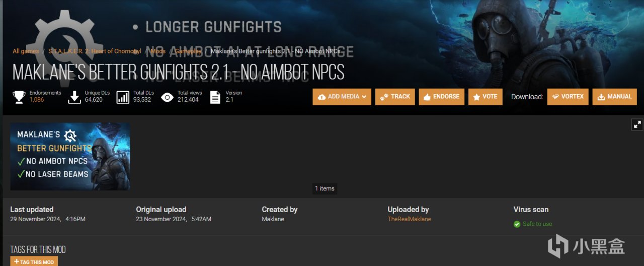
Task: Track this mod with the Track button
Action: (x=395, y=97)
